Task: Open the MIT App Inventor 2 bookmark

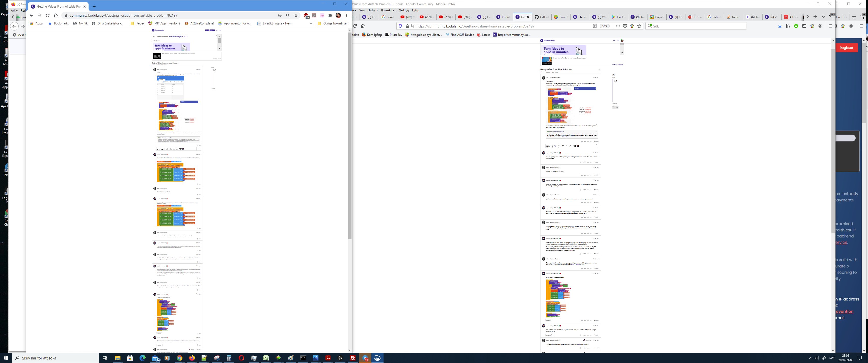Action: (x=164, y=24)
